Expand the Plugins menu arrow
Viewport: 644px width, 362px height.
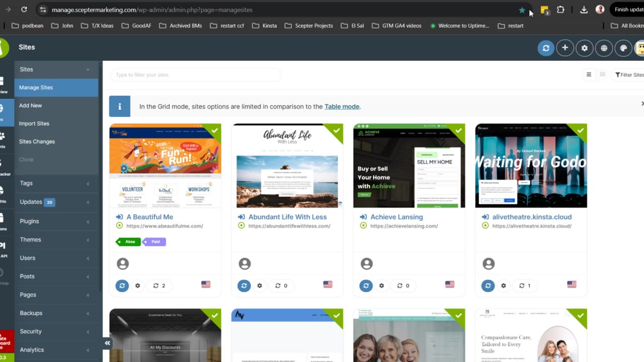(x=88, y=222)
